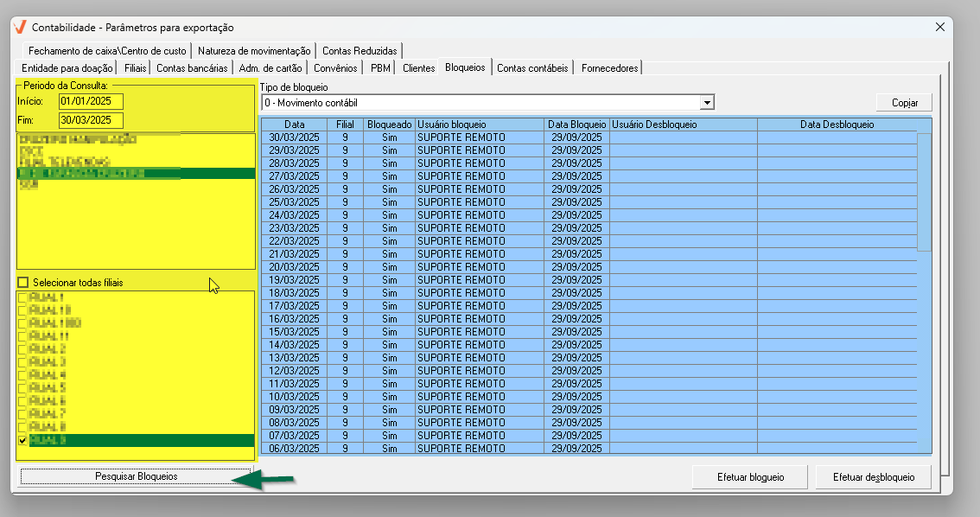The width and height of the screenshot is (980, 517).
Task: Toggle the Selecionar todas filiais checkbox
Action: 22,283
